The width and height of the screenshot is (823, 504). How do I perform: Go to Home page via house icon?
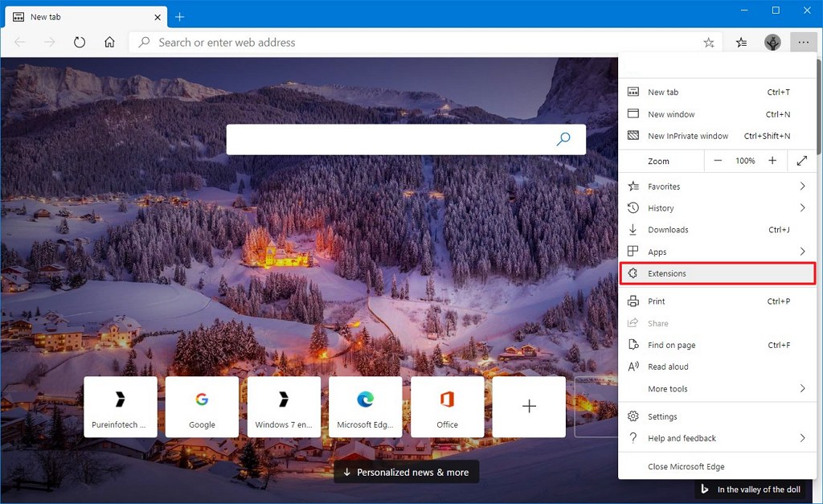point(109,42)
